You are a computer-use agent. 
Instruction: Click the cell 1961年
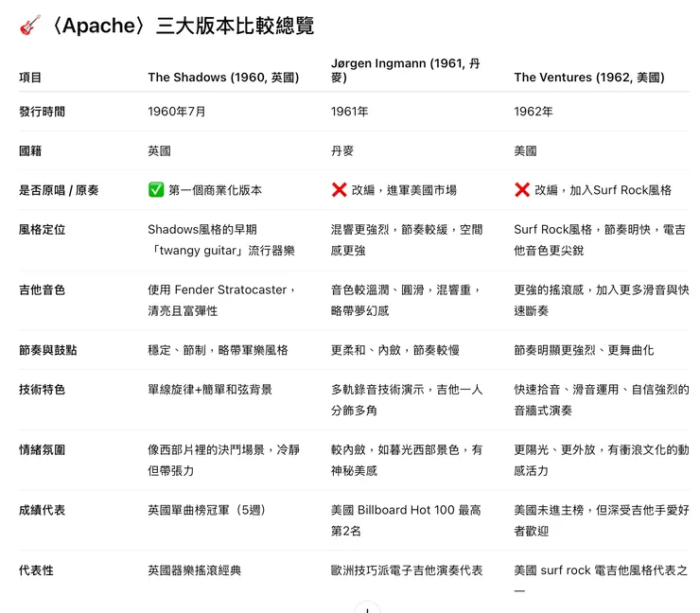(350, 112)
